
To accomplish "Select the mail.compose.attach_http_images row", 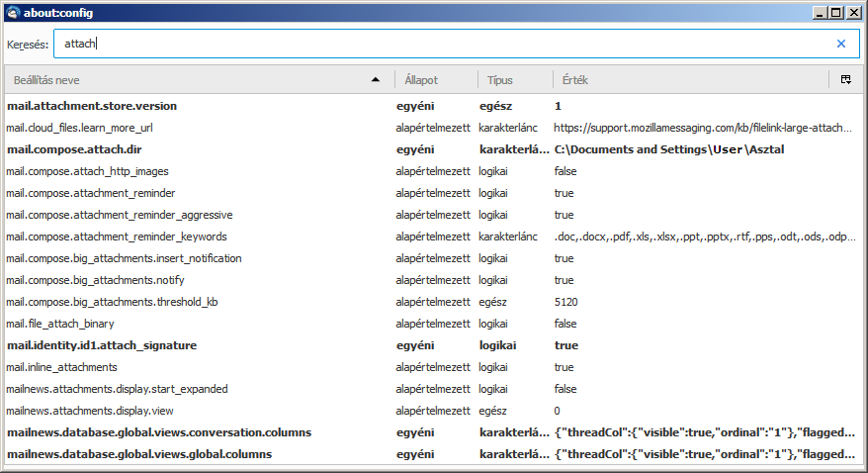I will (x=433, y=171).
